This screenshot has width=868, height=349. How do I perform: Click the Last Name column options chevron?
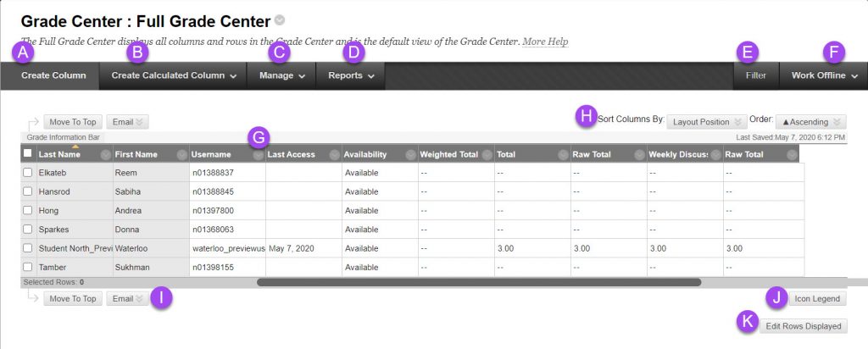[x=105, y=155]
